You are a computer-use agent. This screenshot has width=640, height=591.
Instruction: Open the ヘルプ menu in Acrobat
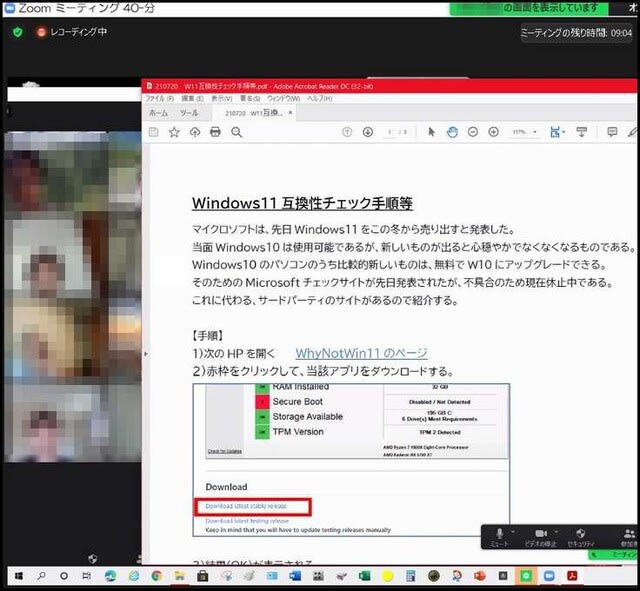[x=320, y=99]
